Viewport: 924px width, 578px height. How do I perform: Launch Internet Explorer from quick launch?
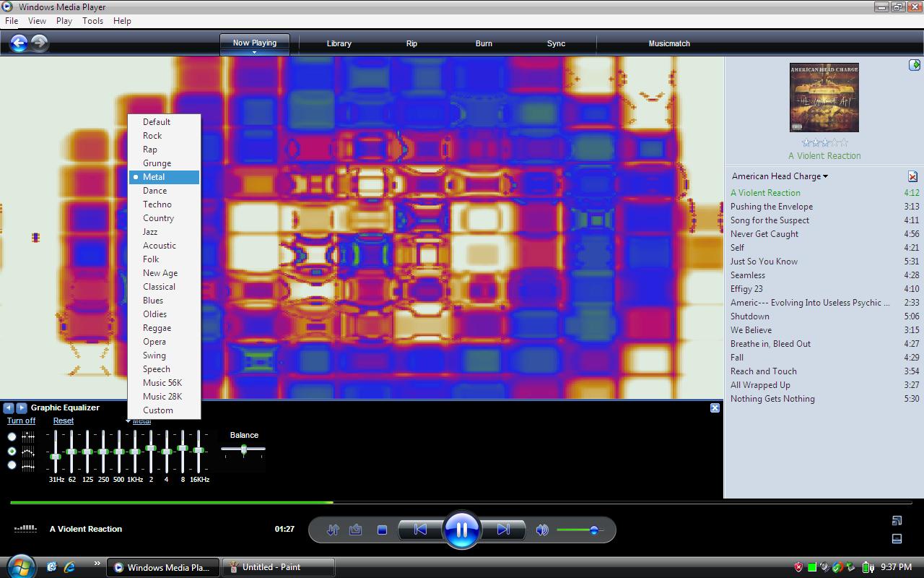[70, 567]
